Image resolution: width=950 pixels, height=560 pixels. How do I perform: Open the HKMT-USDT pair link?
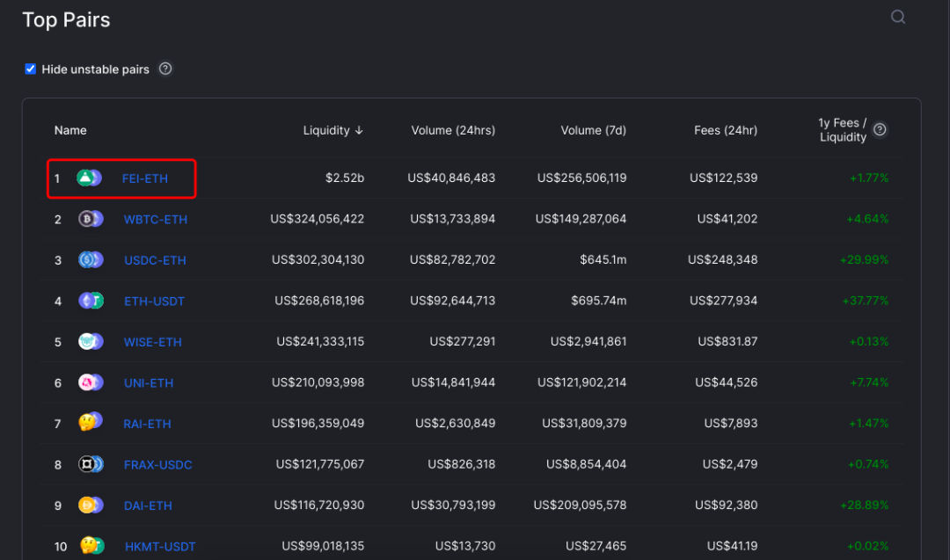pyautogui.click(x=160, y=547)
